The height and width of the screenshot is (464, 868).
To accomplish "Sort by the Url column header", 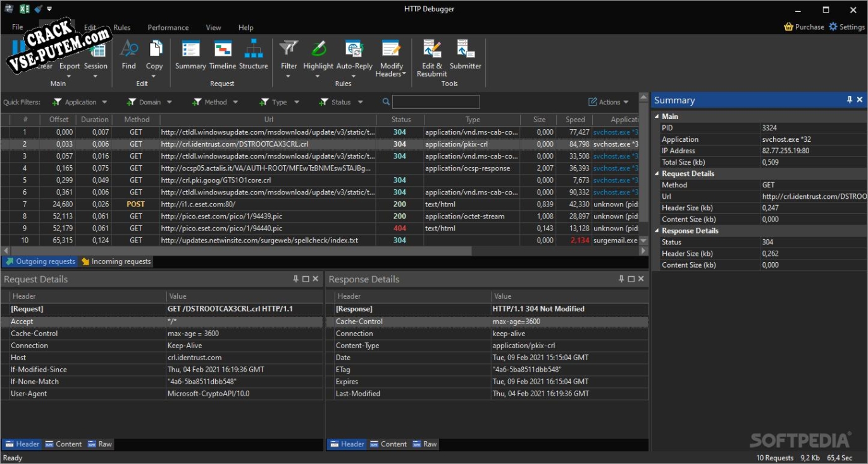I will (x=268, y=120).
